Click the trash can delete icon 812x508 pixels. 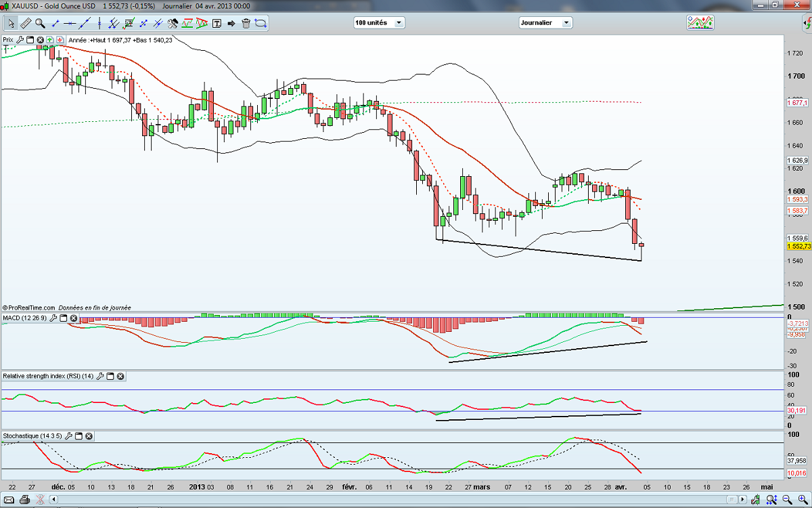click(x=246, y=23)
